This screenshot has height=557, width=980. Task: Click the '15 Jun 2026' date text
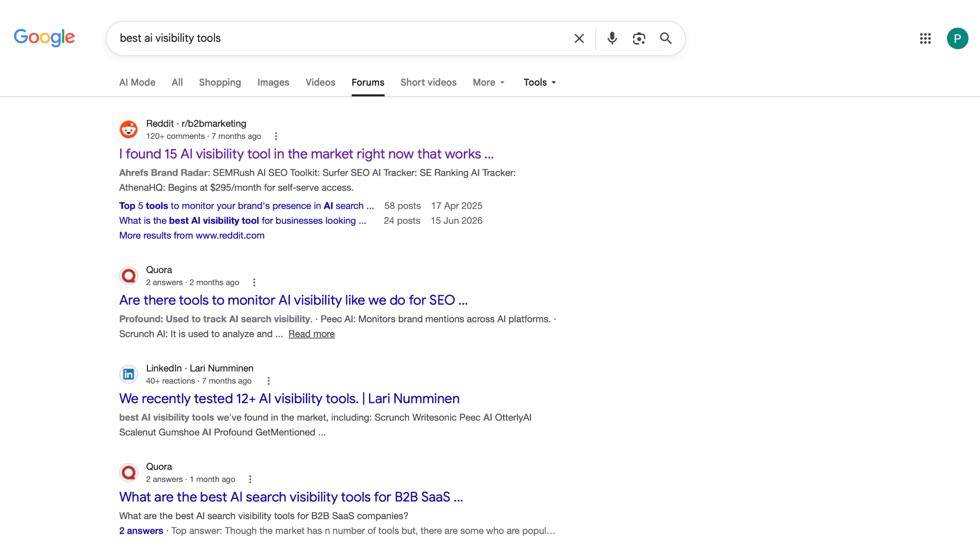pyautogui.click(x=457, y=220)
